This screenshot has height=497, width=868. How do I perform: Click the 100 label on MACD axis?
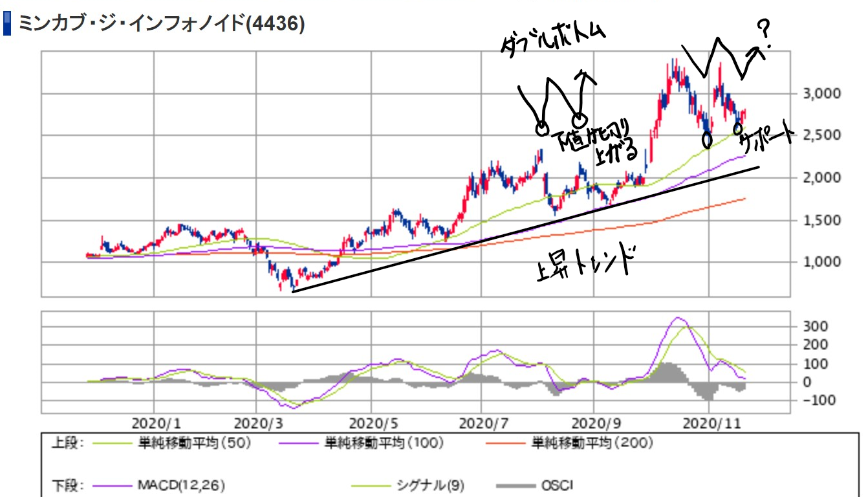coord(814,364)
